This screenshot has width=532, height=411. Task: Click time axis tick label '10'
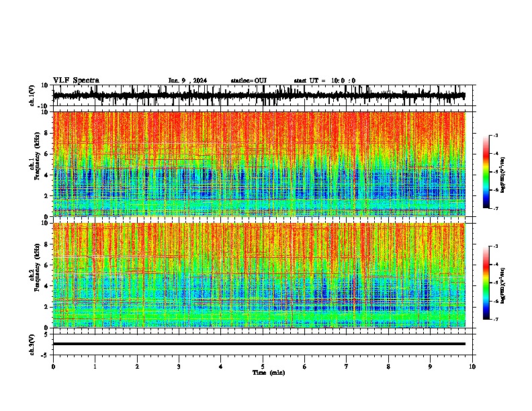tap(472, 367)
